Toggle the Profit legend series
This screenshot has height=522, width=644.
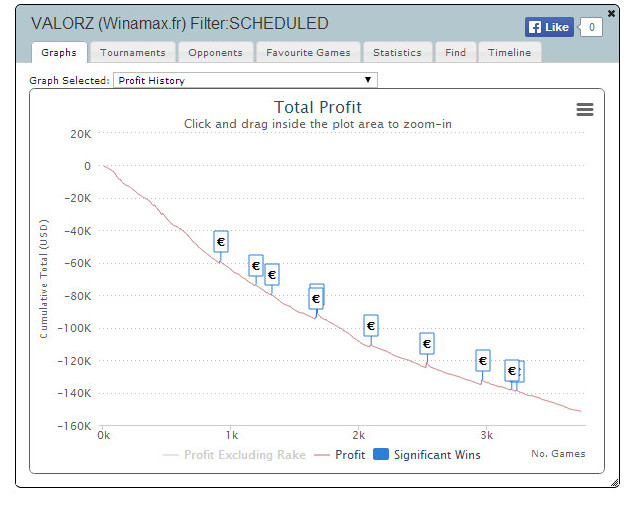pos(339,455)
